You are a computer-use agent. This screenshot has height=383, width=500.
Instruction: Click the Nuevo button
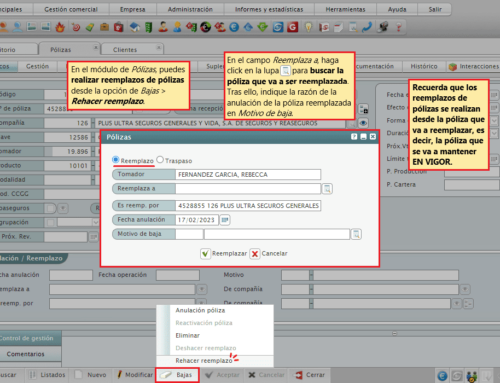(x=91, y=375)
